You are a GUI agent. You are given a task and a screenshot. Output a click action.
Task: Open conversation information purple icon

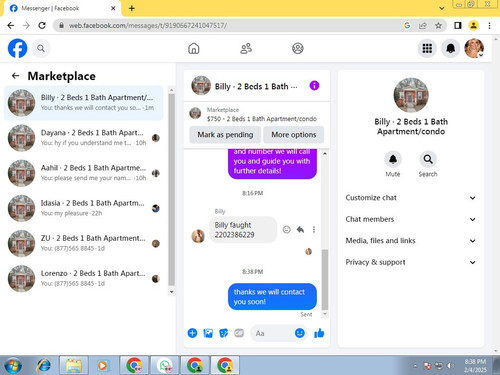(314, 86)
